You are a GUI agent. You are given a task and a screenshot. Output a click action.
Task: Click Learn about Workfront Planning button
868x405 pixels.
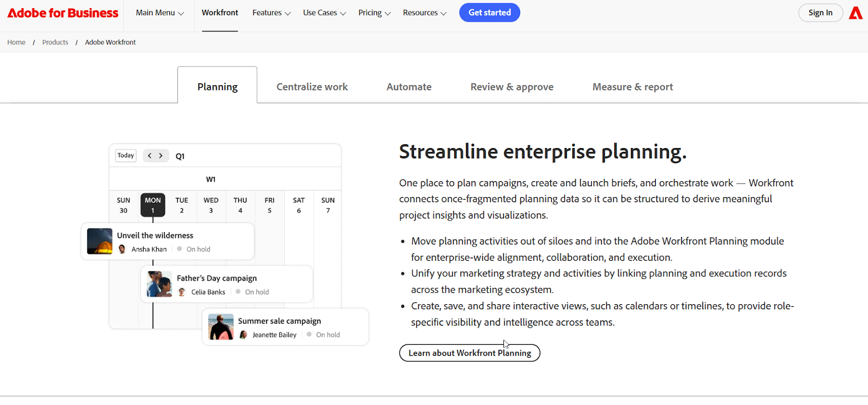click(470, 353)
